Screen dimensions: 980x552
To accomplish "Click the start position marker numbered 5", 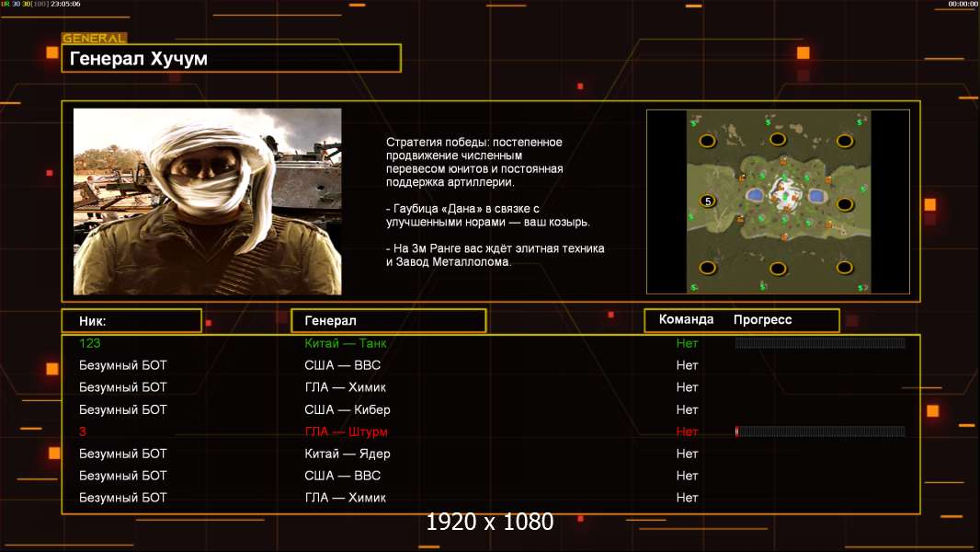I will (x=708, y=201).
